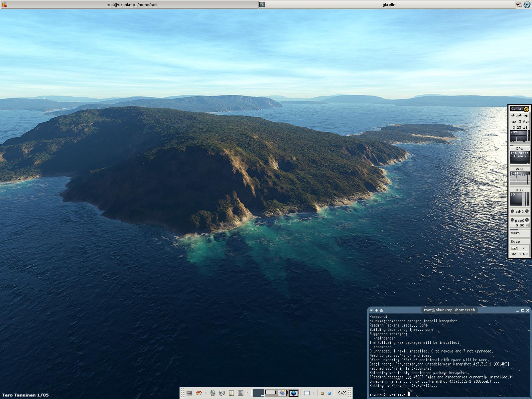Click the panel clock showing 15:25
Screen dimensions: 532x399
(x=342, y=393)
